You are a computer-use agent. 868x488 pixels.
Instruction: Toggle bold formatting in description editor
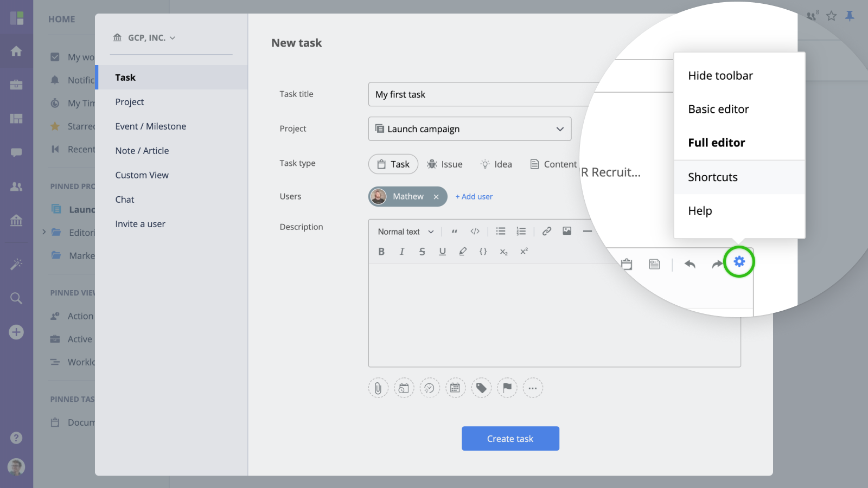pyautogui.click(x=381, y=252)
